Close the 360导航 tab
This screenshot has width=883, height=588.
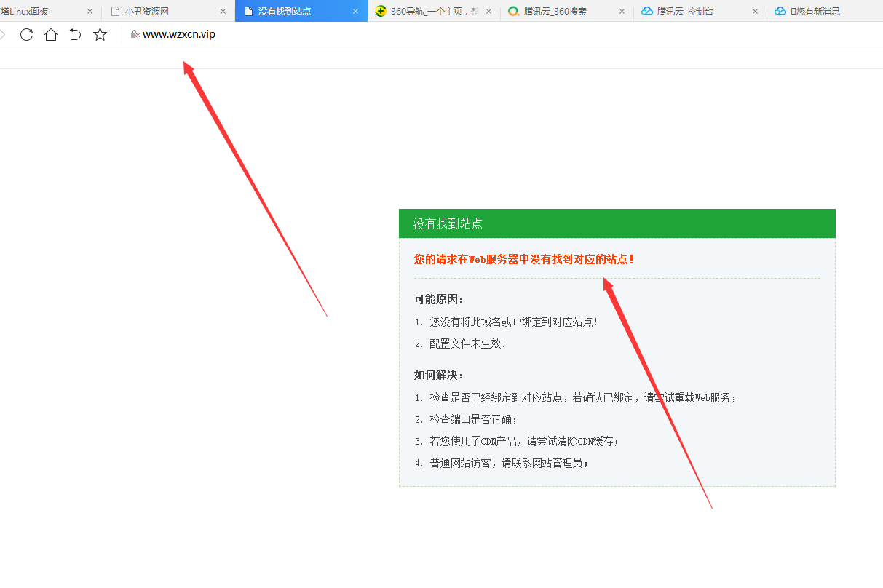tap(488, 12)
